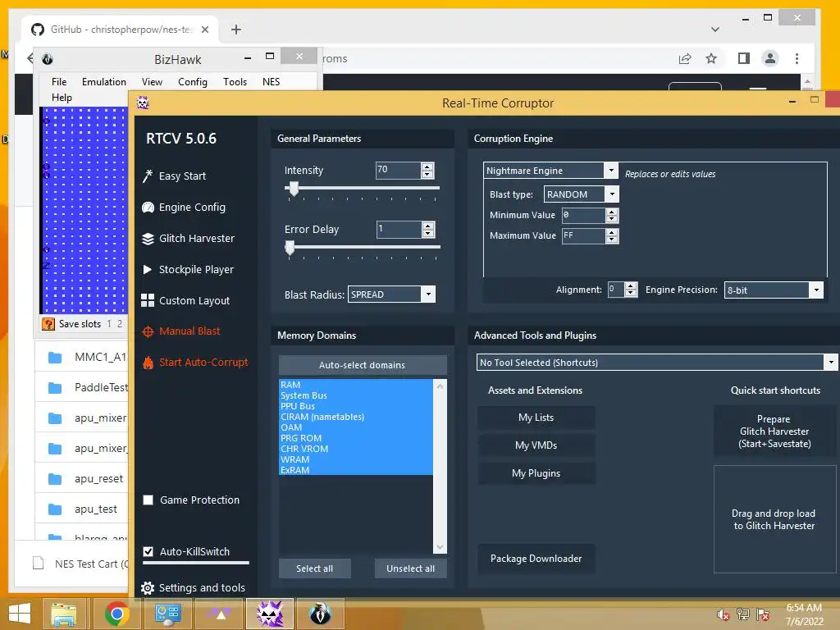Click the Start Auto-Corrupt flame icon

click(x=148, y=363)
